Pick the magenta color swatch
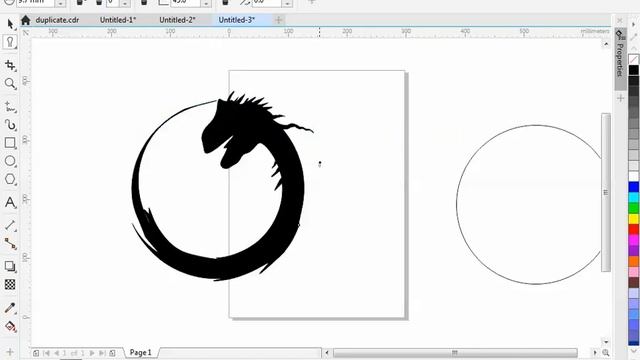640x360 pixels. tap(634, 240)
